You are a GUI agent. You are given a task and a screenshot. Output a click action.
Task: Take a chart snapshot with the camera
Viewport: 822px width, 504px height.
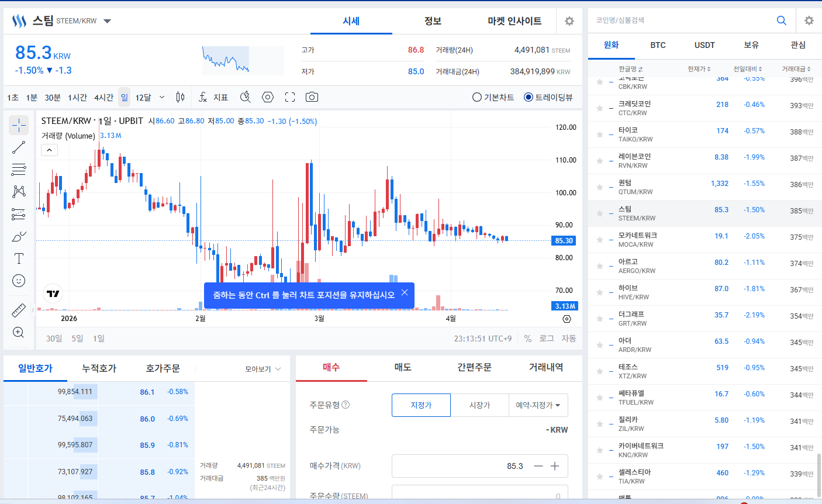[312, 97]
